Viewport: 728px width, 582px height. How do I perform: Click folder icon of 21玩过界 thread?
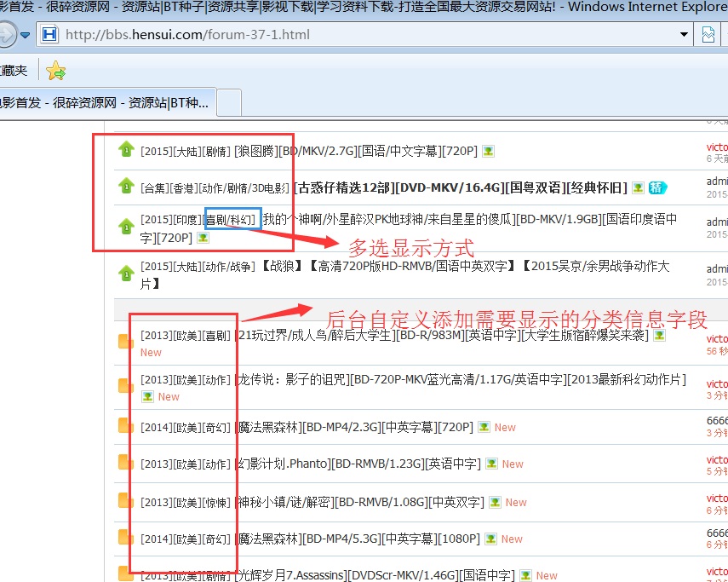click(125, 342)
